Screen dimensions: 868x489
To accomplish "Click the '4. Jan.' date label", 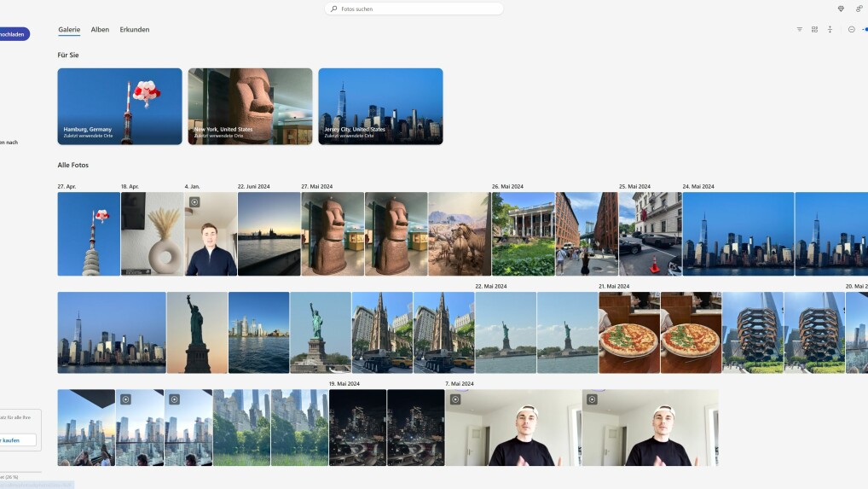I will click(x=192, y=187).
